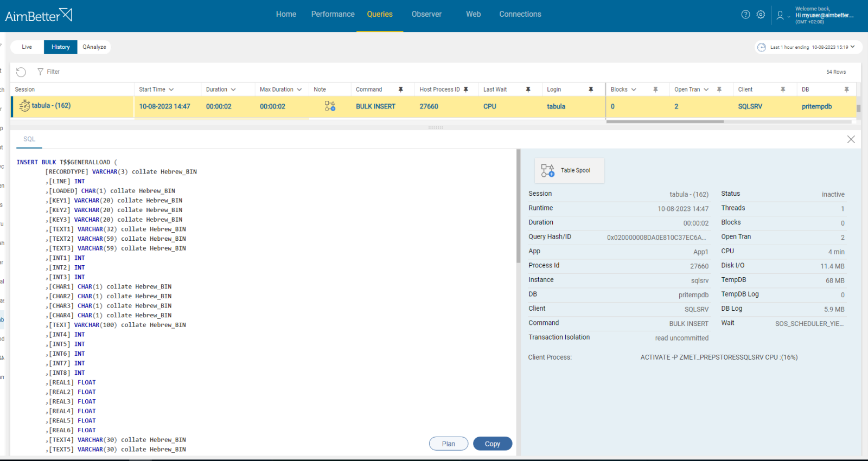Copy the SQL query text

(493, 444)
